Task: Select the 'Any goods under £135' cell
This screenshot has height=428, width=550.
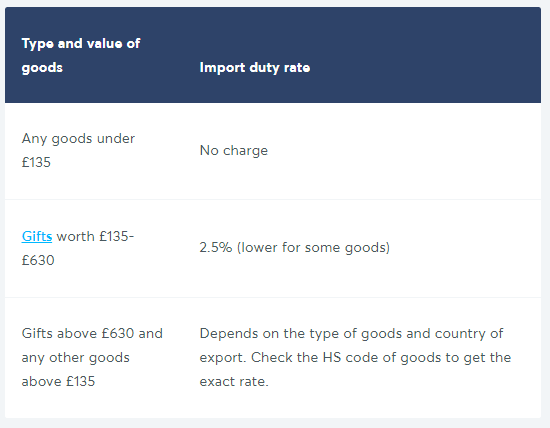Action: [78, 150]
